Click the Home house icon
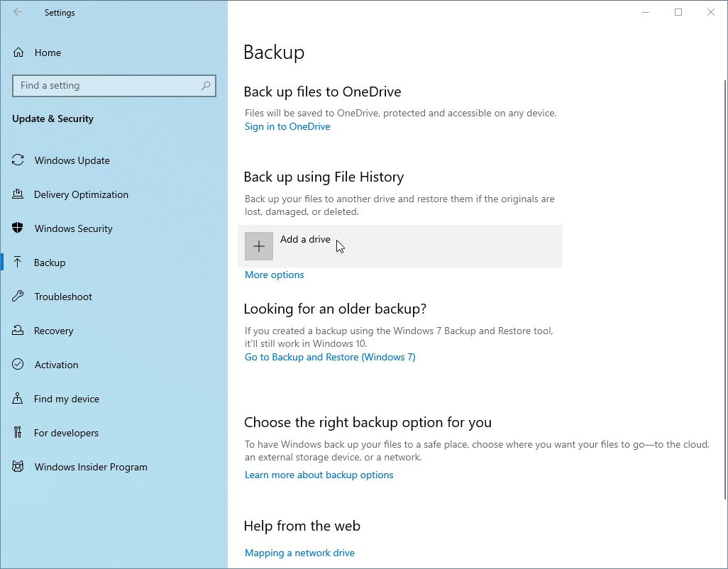The image size is (728, 569). [18, 53]
